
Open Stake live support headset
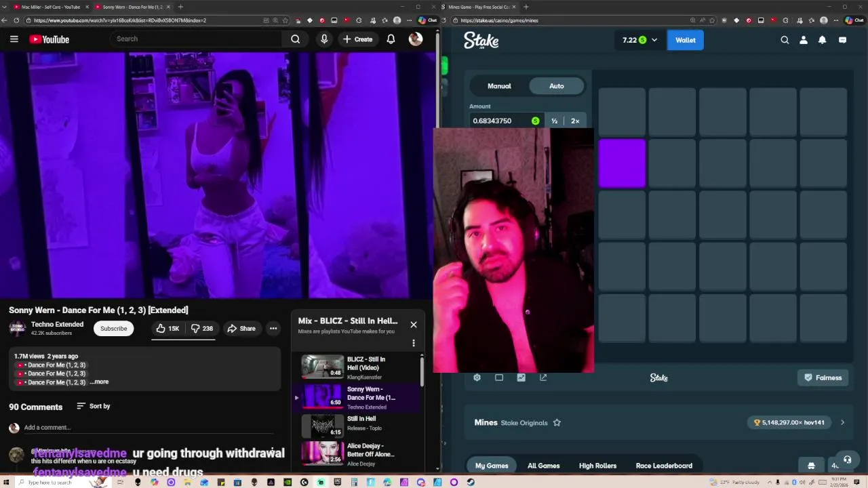click(x=847, y=460)
